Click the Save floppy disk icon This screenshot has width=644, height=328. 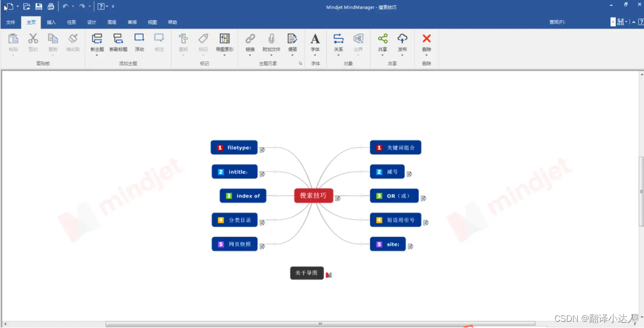pyautogui.click(x=39, y=7)
